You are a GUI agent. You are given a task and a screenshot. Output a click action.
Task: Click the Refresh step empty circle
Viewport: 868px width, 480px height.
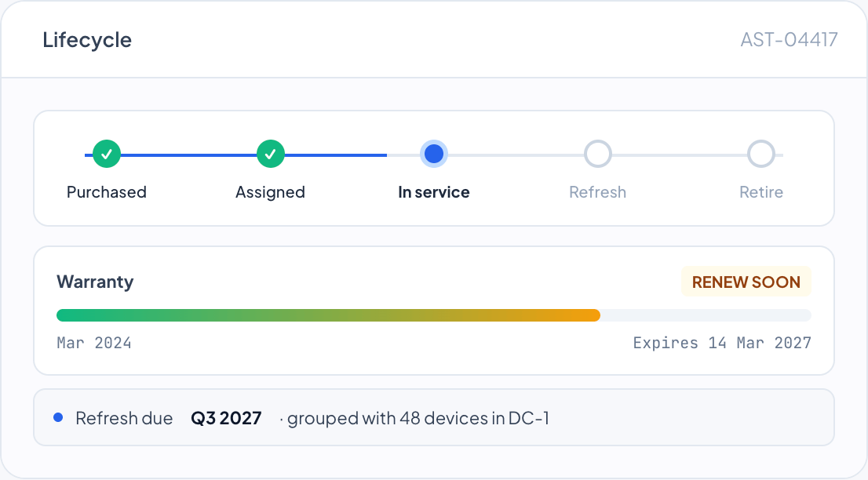click(598, 154)
